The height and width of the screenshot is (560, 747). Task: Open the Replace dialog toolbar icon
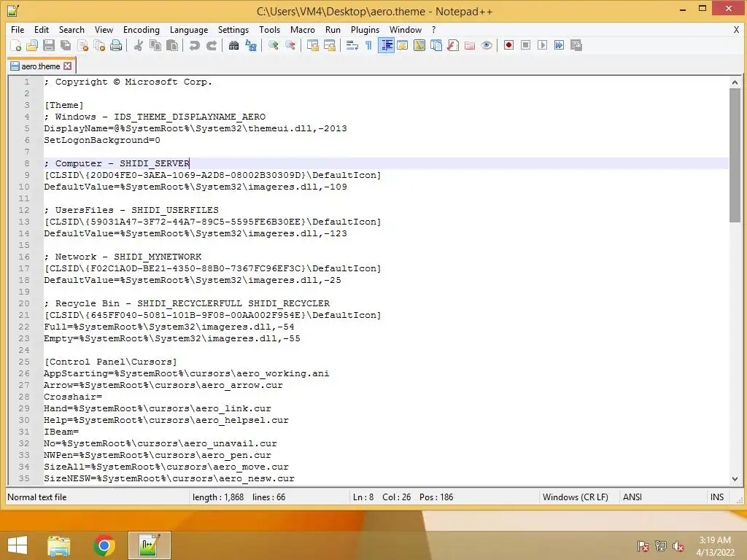pos(251,45)
